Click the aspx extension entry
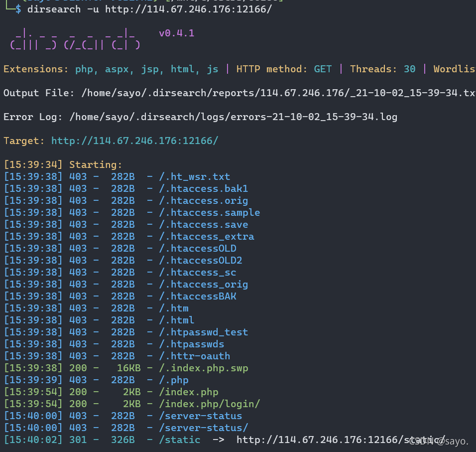 tap(117, 69)
